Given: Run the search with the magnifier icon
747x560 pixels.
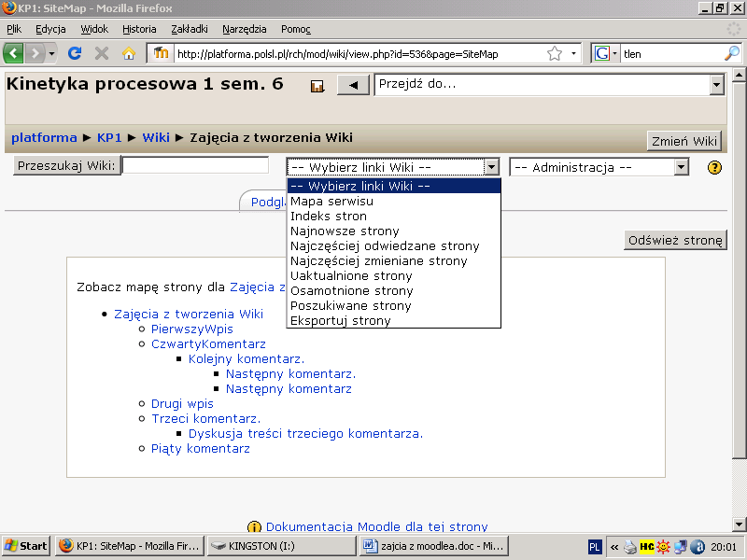Looking at the screenshot, I should coord(731,53).
